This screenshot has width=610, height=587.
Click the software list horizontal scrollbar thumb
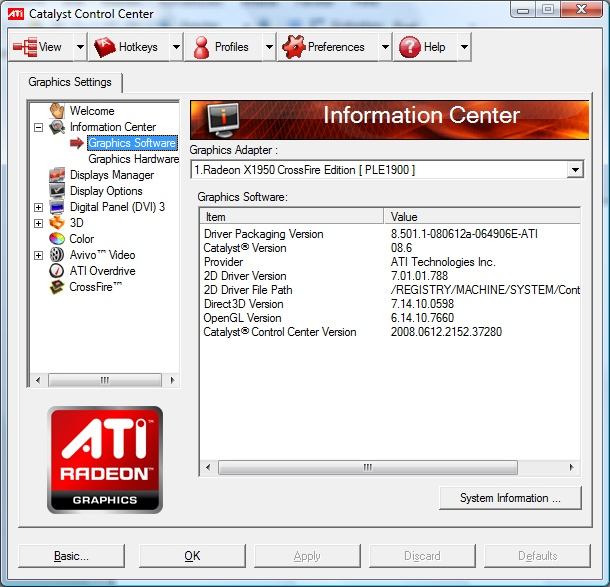click(368, 467)
